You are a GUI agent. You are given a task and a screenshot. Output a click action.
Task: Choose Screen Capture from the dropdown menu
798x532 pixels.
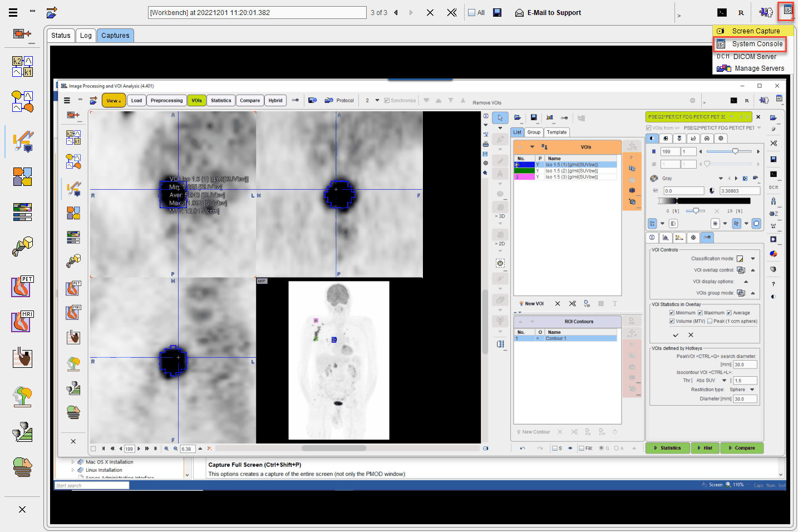pos(753,31)
